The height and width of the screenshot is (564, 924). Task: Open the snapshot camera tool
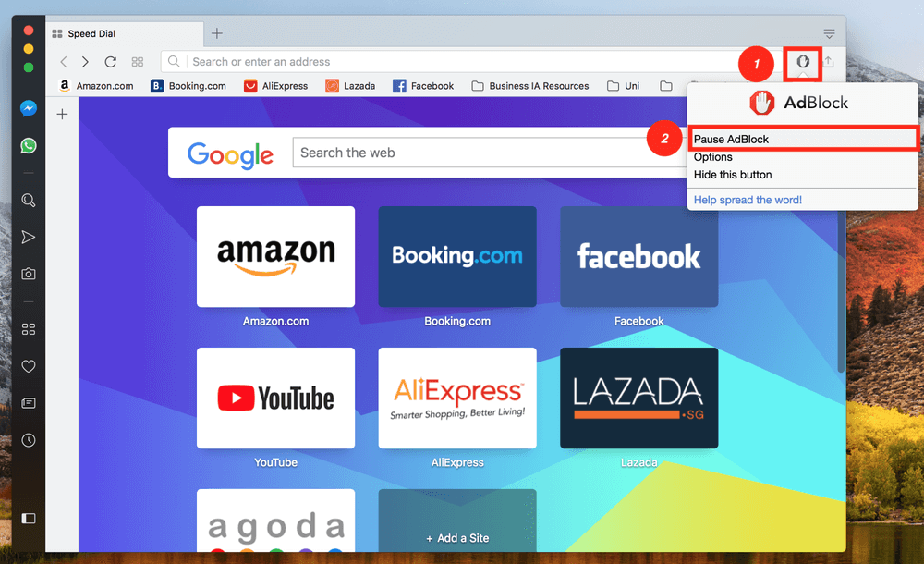[x=29, y=274]
